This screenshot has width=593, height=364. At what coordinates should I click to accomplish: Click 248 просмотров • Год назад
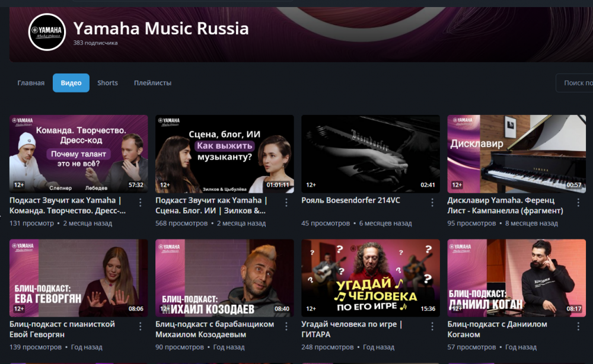pyautogui.click(x=348, y=347)
